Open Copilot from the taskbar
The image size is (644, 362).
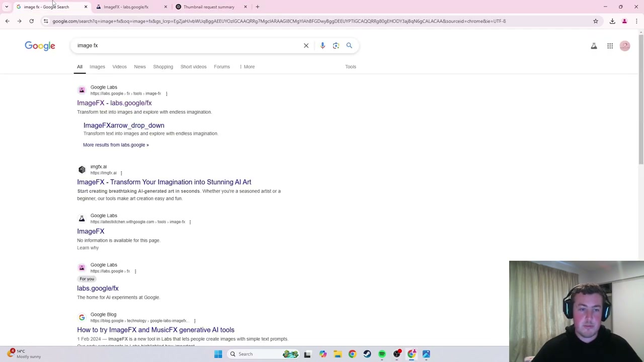tap(323, 354)
